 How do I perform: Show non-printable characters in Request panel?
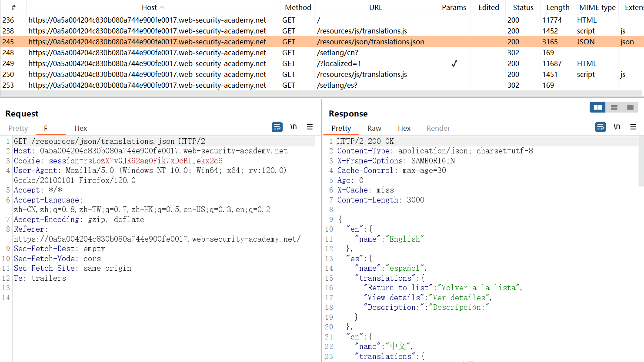point(294,127)
